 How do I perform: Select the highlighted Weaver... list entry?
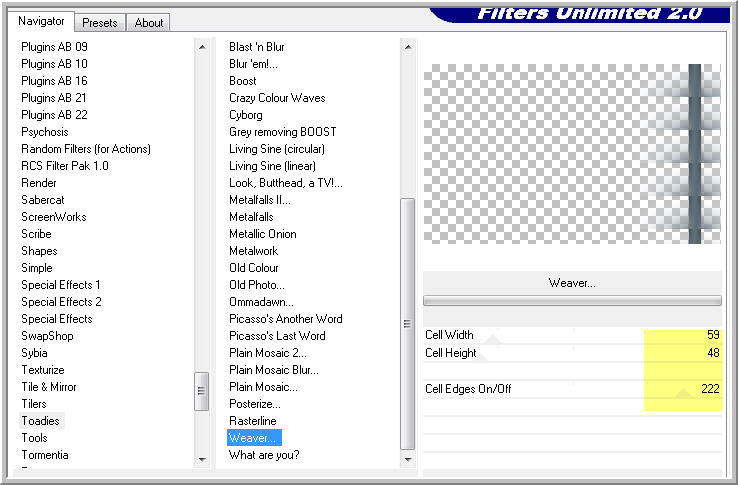[x=254, y=438]
